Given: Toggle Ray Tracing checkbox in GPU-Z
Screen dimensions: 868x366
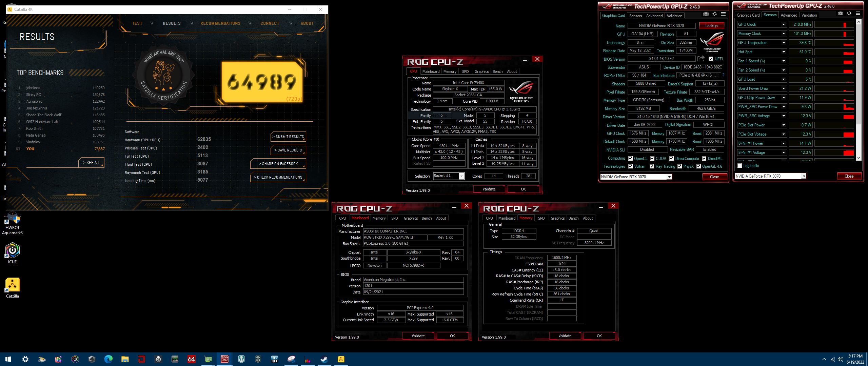Looking at the screenshot, I should 652,166.
